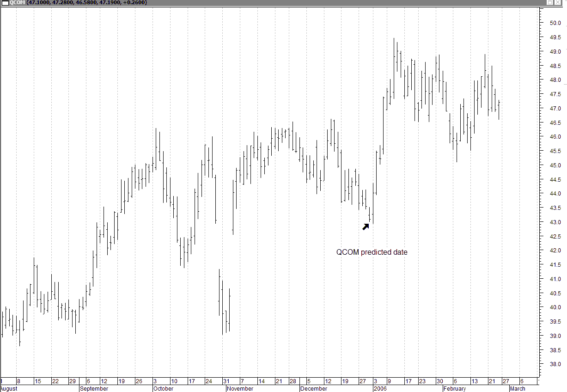
Task: Click the 47.0 price axis label
Action: [x=555, y=109]
